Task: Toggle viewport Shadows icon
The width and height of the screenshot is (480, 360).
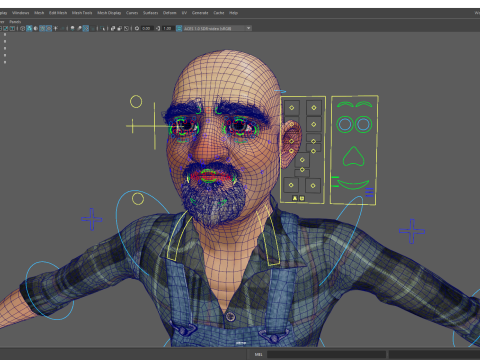Action: (62, 28)
